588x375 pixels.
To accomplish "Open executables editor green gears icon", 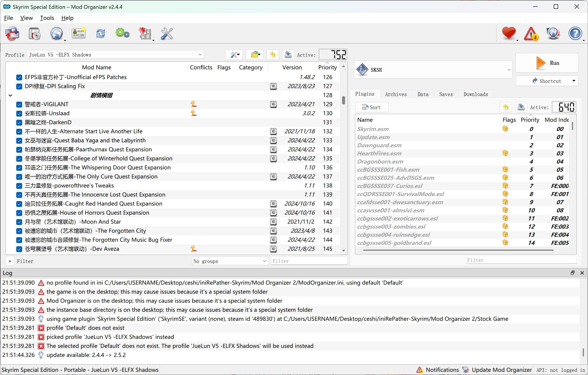I will click(122, 33).
